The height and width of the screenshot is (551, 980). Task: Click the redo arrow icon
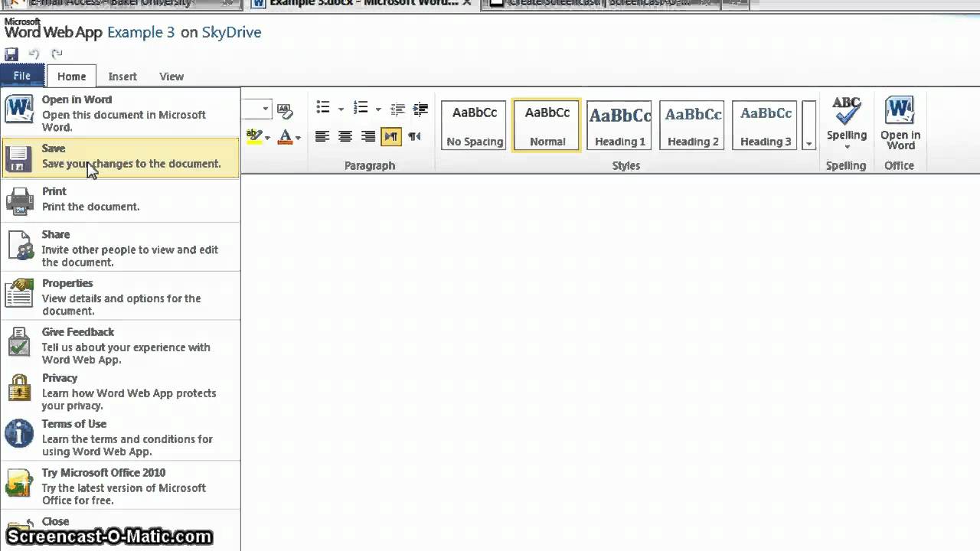click(x=57, y=54)
